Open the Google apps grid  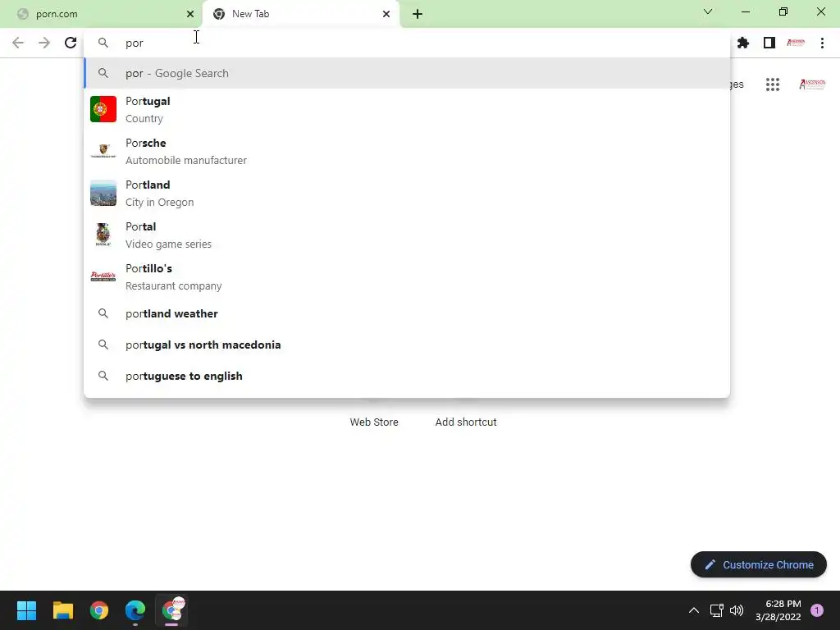coord(773,84)
